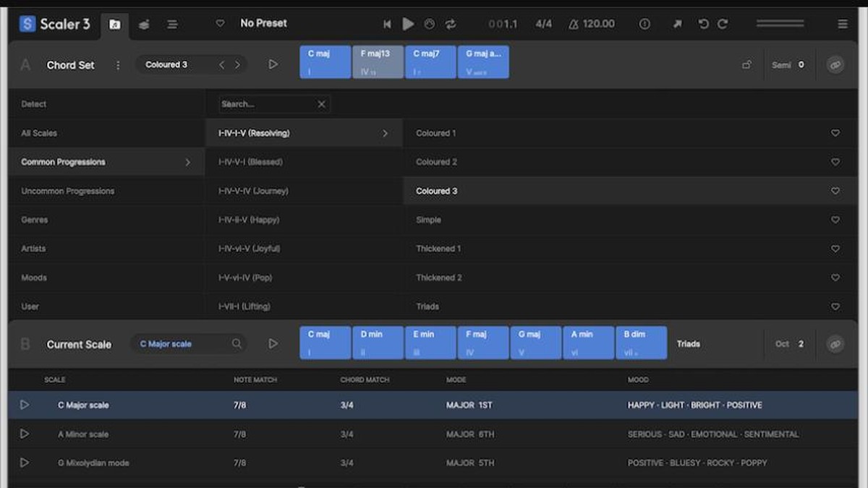Screen dimensions: 868x488
Task: Toggle the link icon in section B
Action: point(835,344)
